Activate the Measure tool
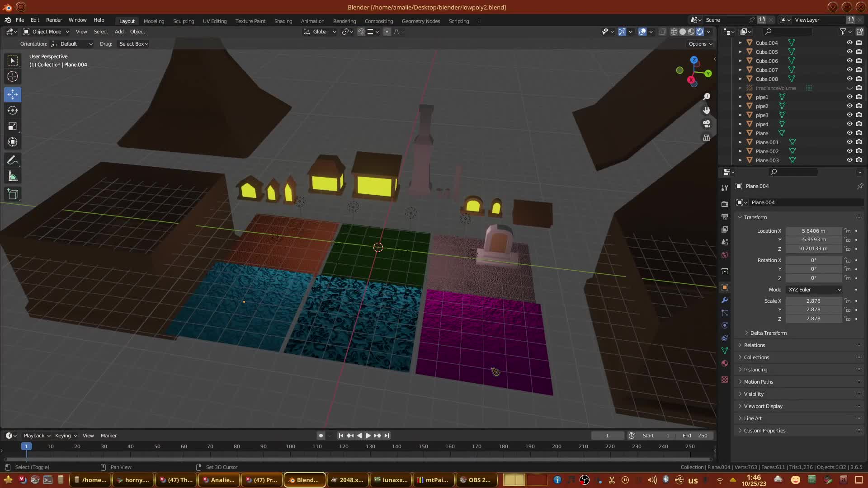This screenshot has width=868, height=488. [x=13, y=177]
